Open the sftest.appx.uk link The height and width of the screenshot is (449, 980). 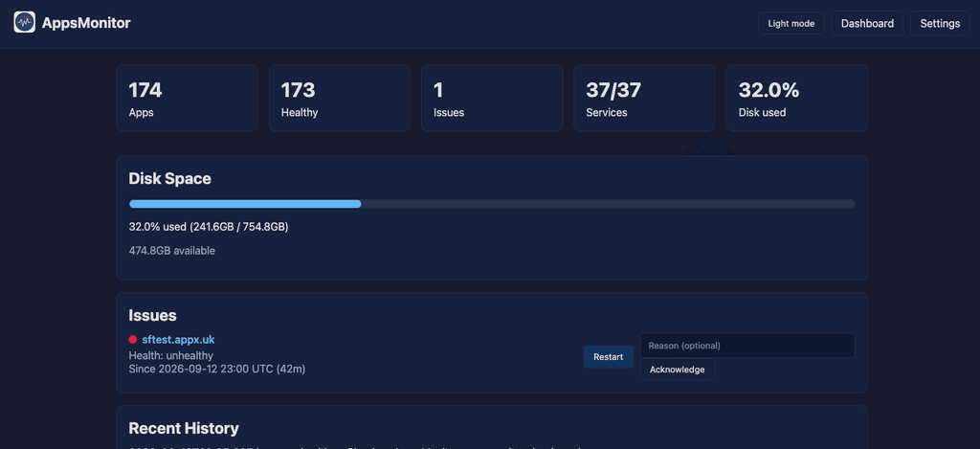[178, 340]
